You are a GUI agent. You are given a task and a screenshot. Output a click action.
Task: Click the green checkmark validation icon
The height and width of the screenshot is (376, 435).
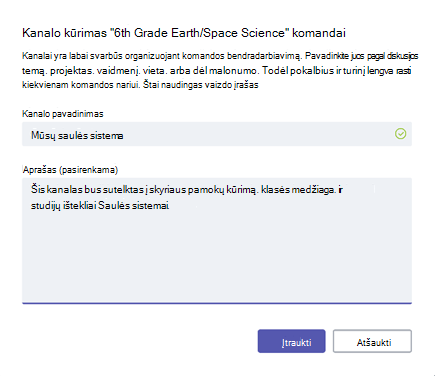coord(400,134)
